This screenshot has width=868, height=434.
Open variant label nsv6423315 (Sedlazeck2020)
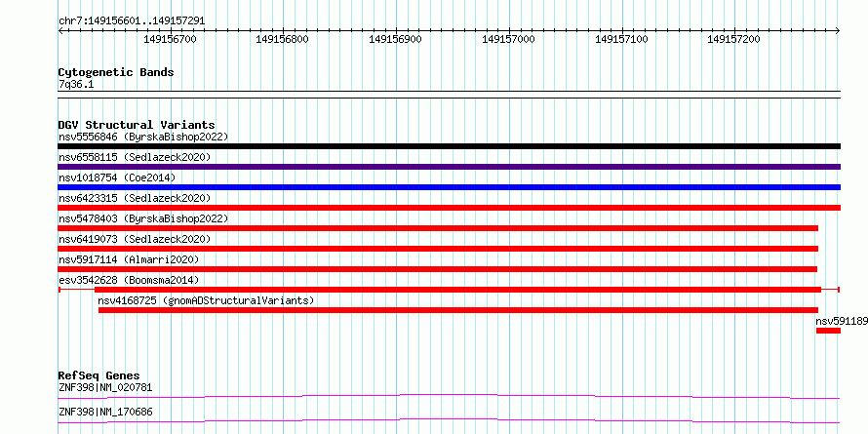(x=135, y=198)
